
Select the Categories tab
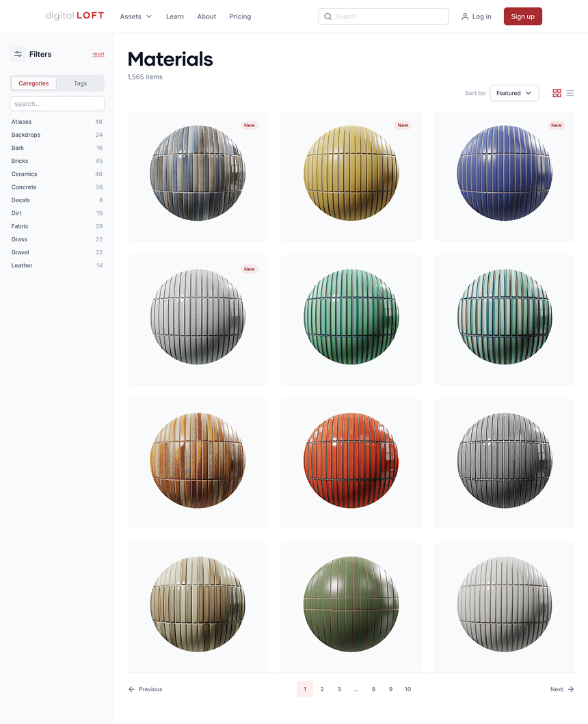click(34, 83)
